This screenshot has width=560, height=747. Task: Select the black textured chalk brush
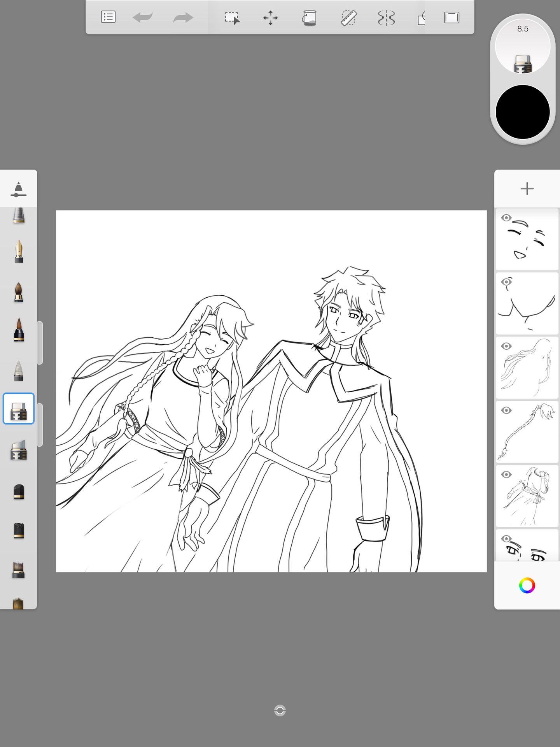click(18, 531)
